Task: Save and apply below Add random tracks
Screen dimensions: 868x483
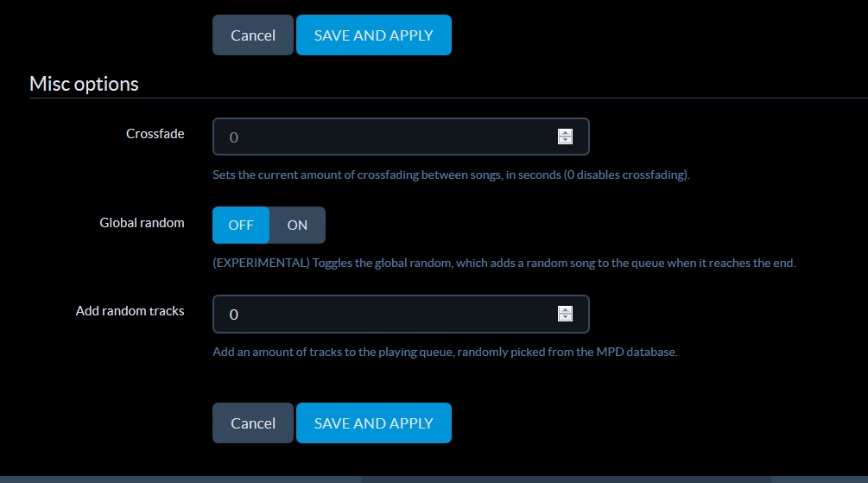Action: (374, 423)
